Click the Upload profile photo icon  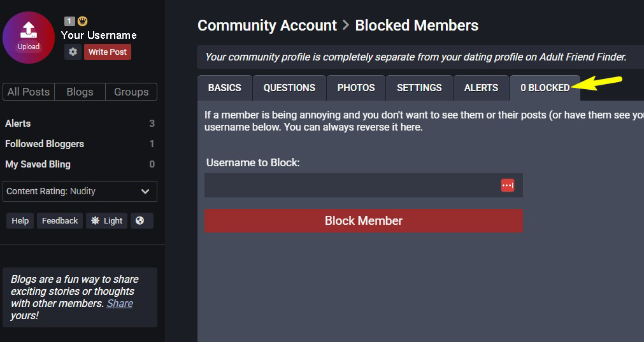29,36
